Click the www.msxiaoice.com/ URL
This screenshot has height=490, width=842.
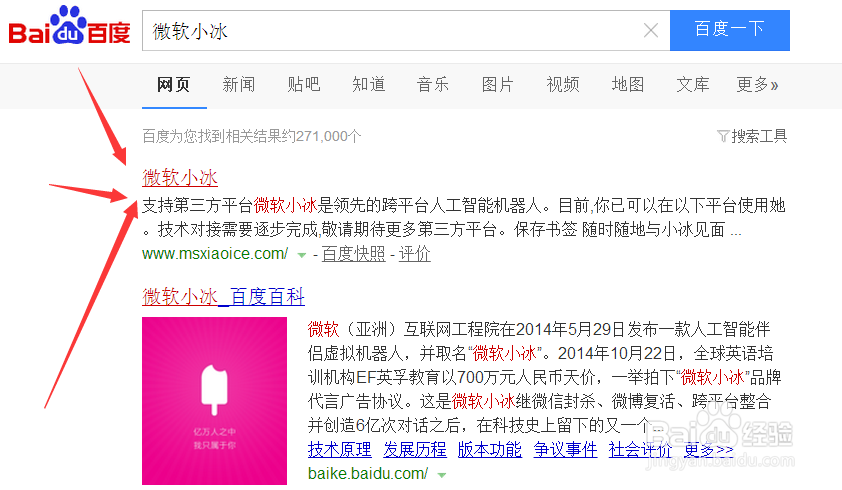point(215,254)
